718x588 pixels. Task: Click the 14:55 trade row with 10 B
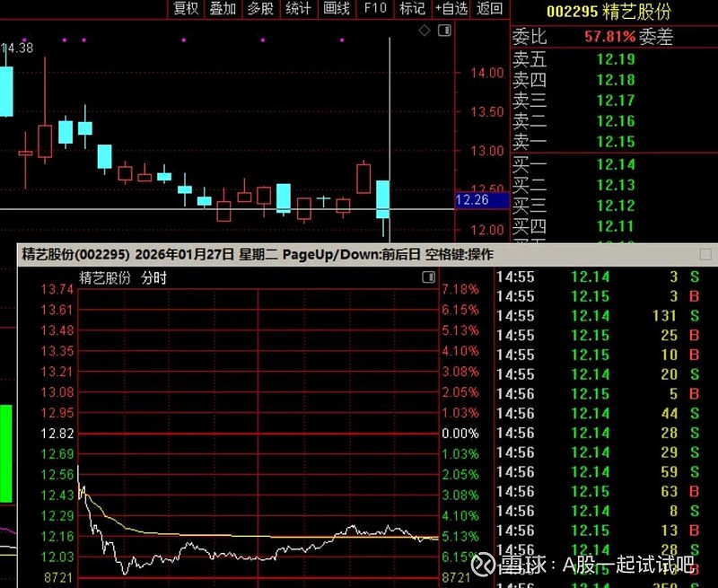click(598, 355)
